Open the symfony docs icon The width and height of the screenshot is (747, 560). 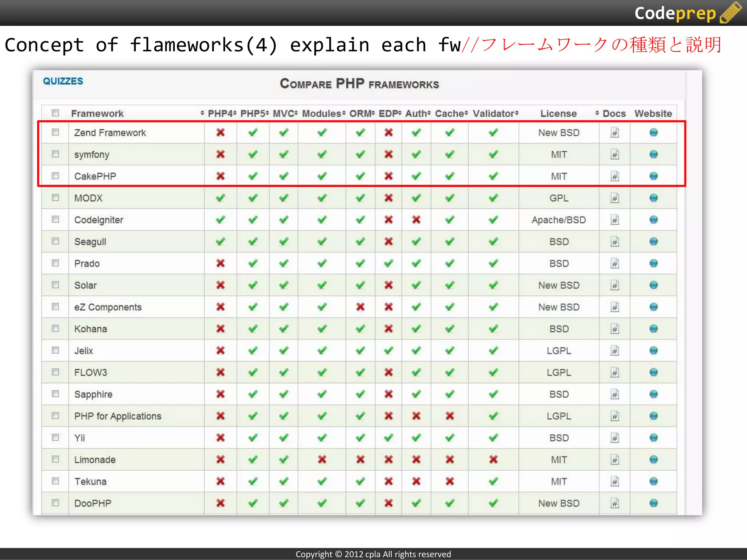coord(615,154)
